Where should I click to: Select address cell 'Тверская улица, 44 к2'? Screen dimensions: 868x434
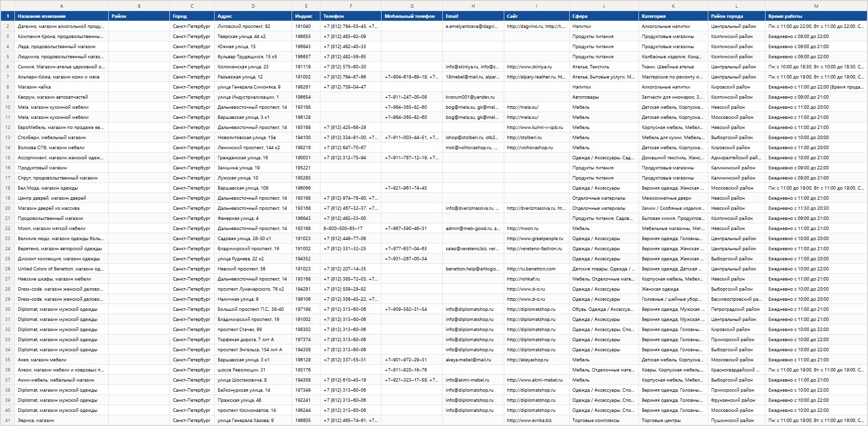click(x=253, y=37)
